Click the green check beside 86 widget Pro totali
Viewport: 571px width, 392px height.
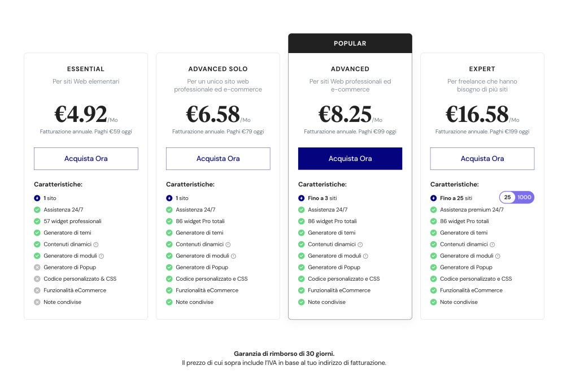(x=169, y=221)
